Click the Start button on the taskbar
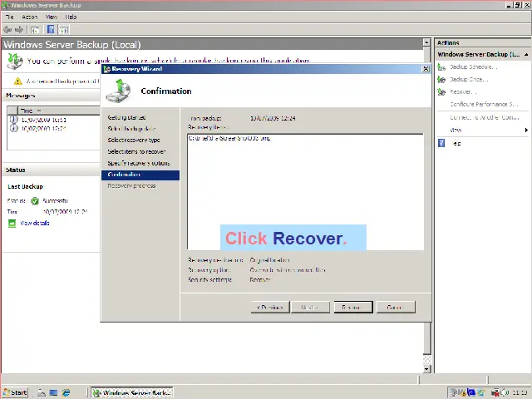532x399 pixels. pos(15,392)
